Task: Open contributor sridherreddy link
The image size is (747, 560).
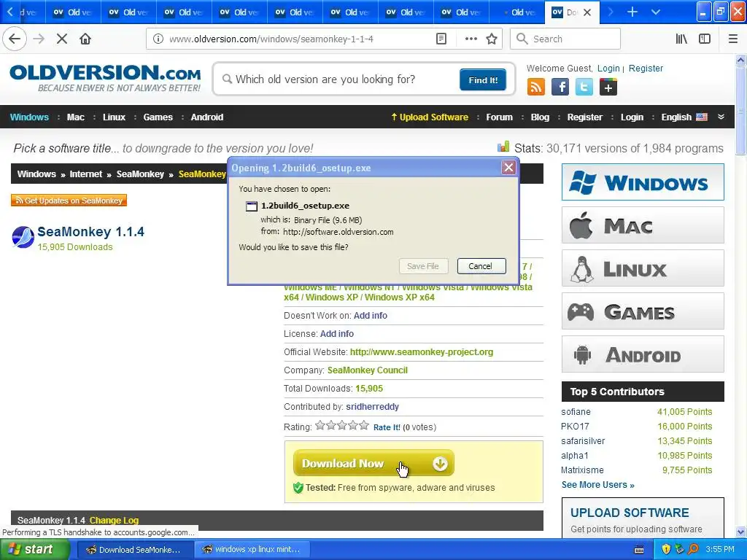Action: (372, 407)
